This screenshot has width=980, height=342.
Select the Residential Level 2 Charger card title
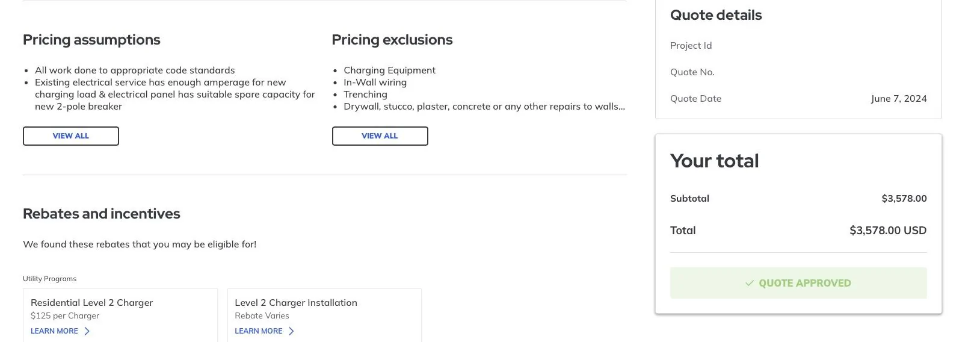(91, 303)
